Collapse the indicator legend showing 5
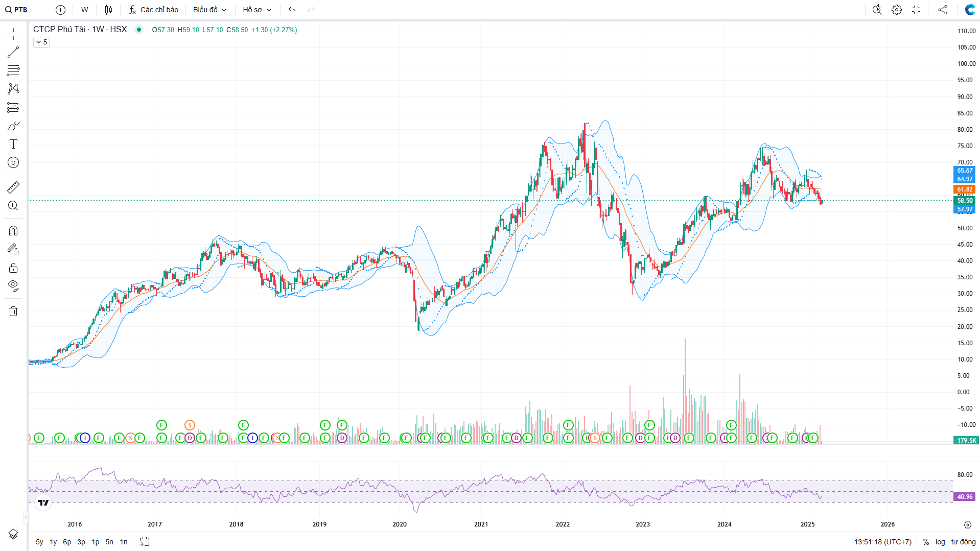Screen dimensions: 980x551 click(x=41, y=42)
